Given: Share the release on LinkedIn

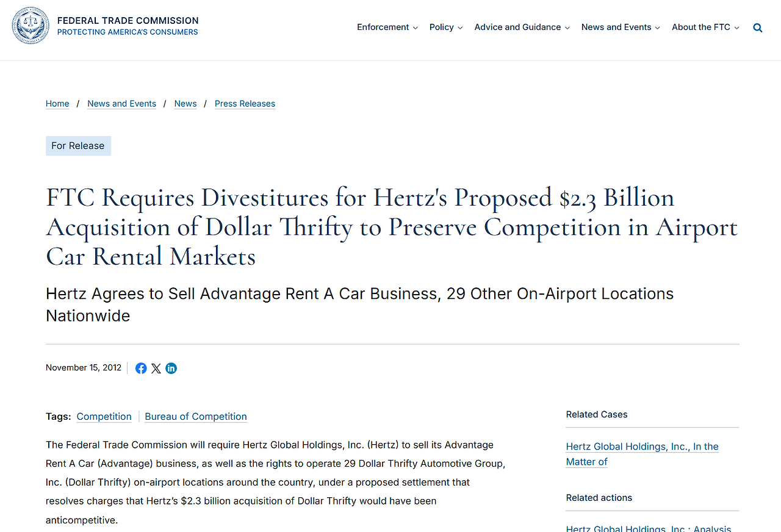Looking at the screenshot, I should [x=171, y=368].
